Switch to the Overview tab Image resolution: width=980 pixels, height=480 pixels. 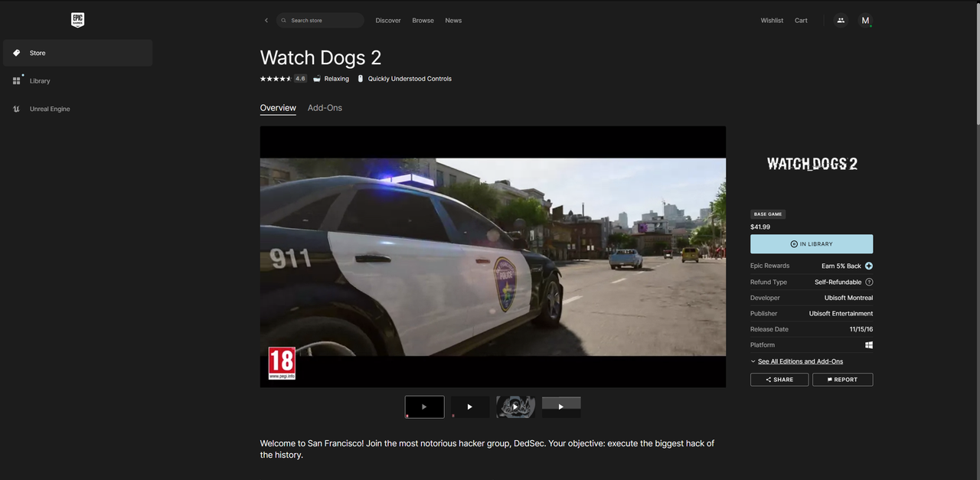[278, 108]
